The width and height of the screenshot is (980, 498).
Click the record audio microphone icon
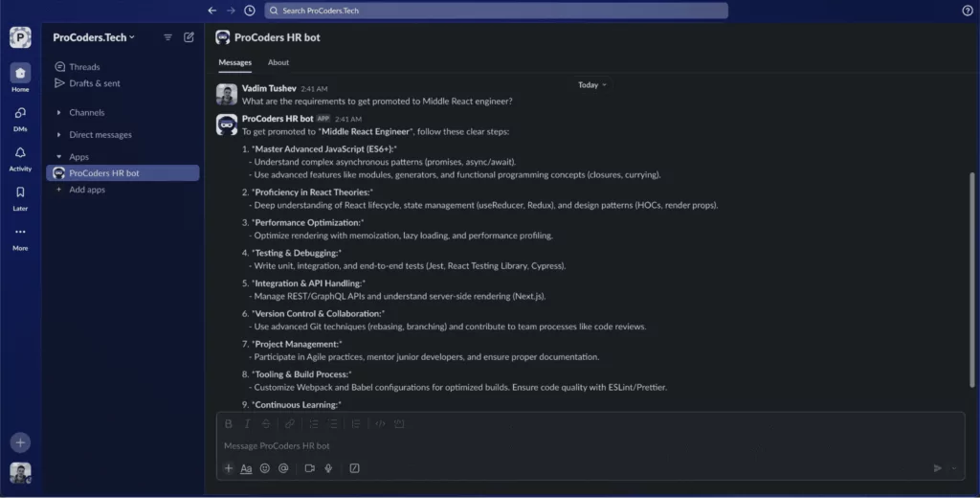point(328,468)
